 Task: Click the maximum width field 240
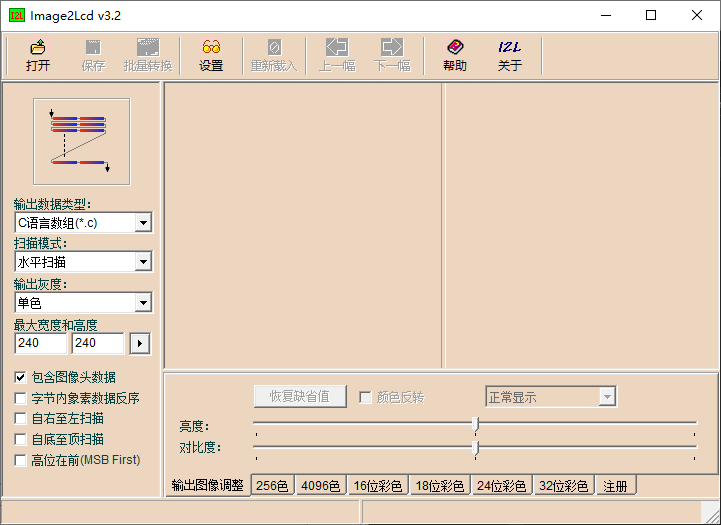pos(41,343)
